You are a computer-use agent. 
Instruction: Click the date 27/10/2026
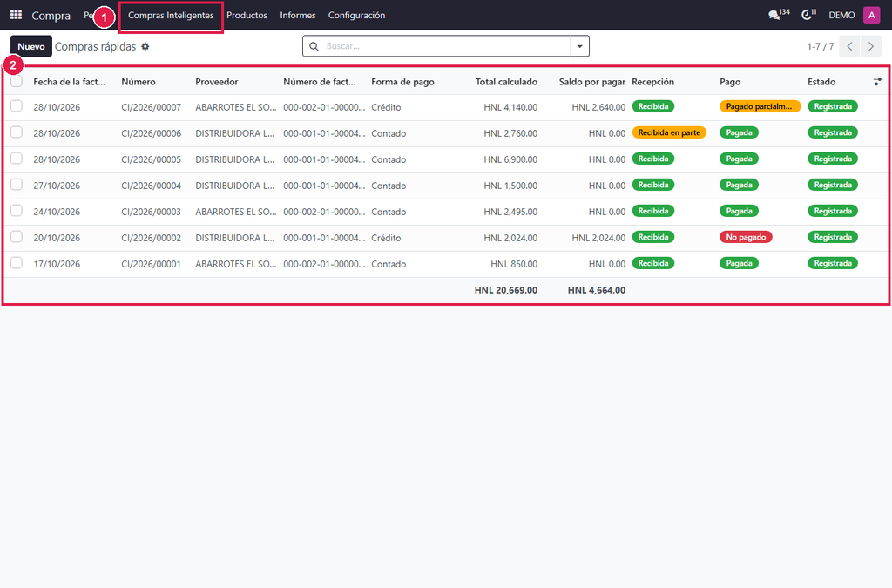pyautogui.click(x=57, y=186)
